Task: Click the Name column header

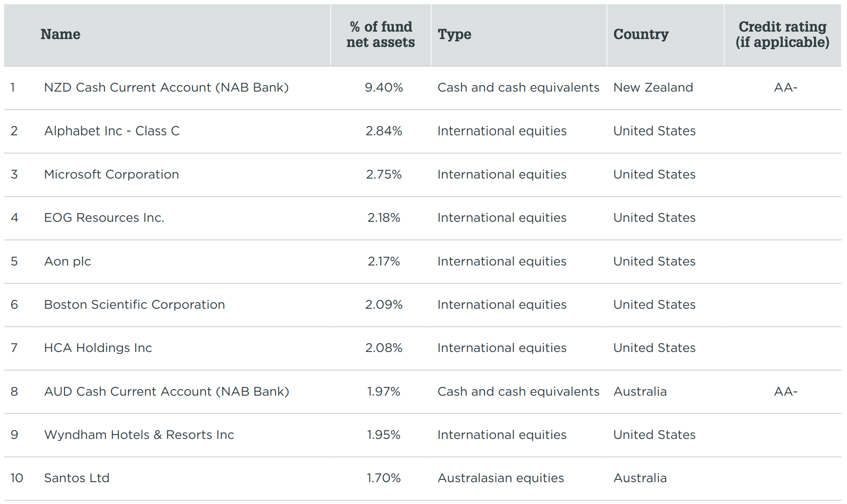Action: point(60,34)
